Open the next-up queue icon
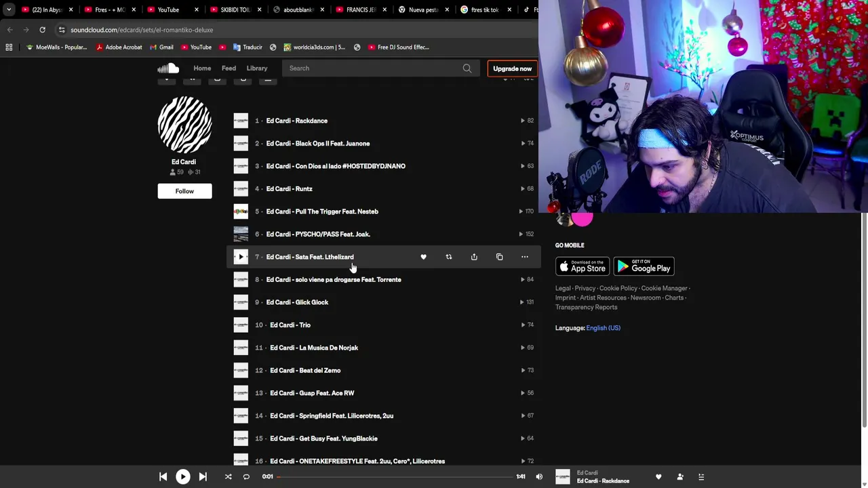This screenshot has width=868, height=488. point(701,476)
